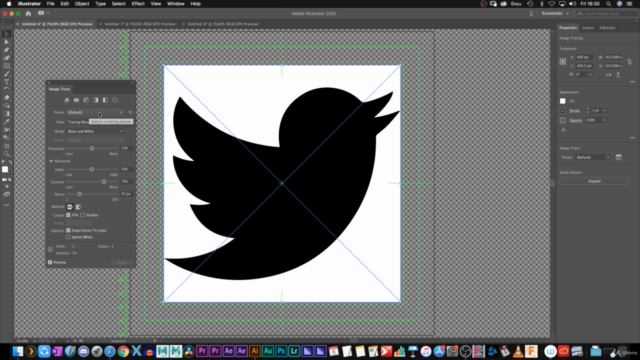
Task: Open the arrange documents icon
Action: click(43, 13)
